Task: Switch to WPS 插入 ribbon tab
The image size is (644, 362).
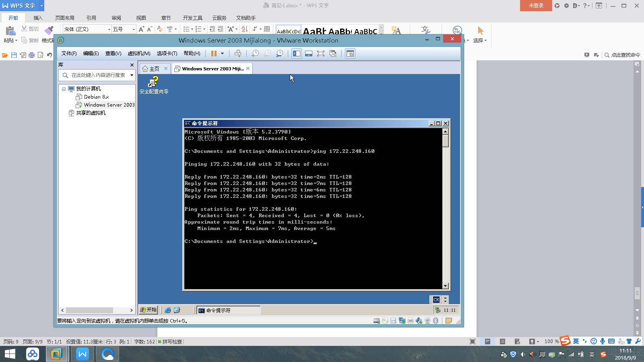Action: (38, 18)
